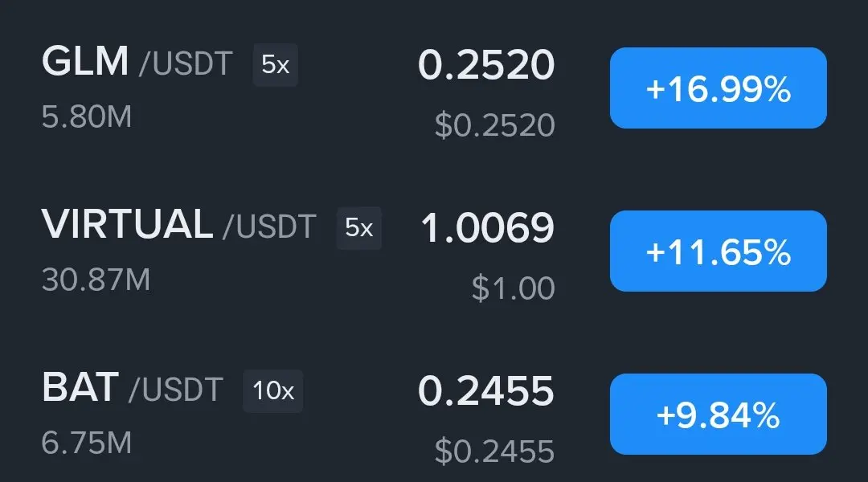Tap the +16.99% change button
The image size is (868, 482).
718,88
